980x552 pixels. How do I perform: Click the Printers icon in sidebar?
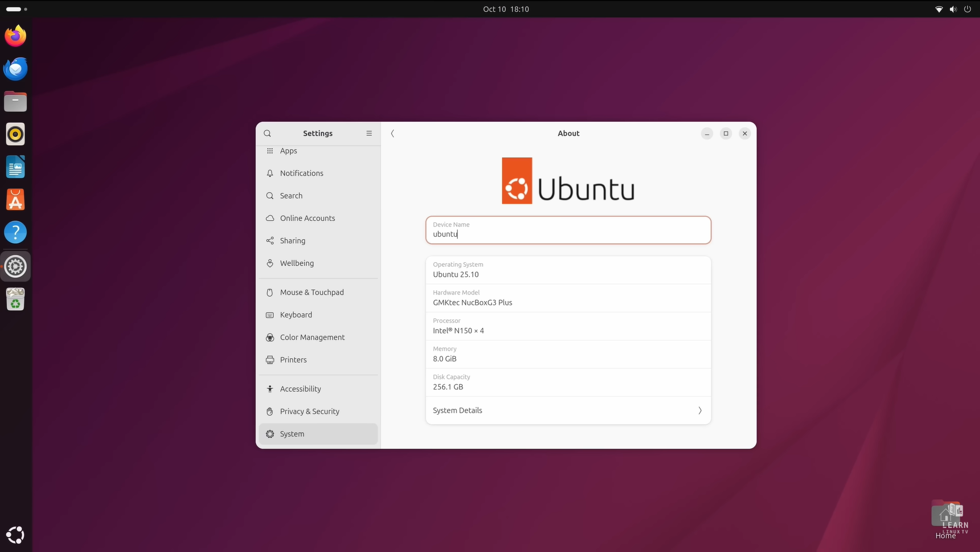click(270, 360)
